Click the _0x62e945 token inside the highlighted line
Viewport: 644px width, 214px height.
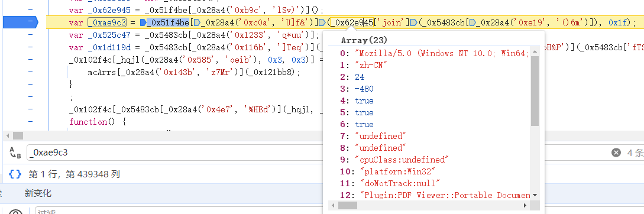point(352,22)
